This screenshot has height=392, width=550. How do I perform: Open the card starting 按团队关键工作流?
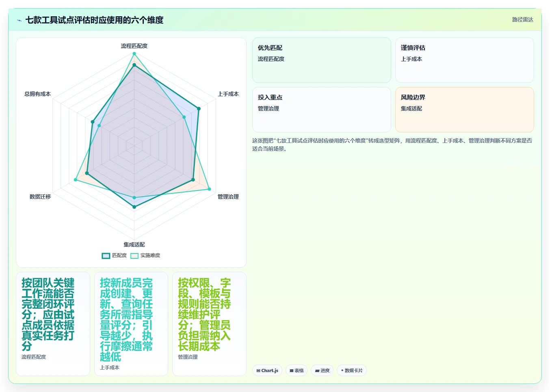[x=53, y=324]
